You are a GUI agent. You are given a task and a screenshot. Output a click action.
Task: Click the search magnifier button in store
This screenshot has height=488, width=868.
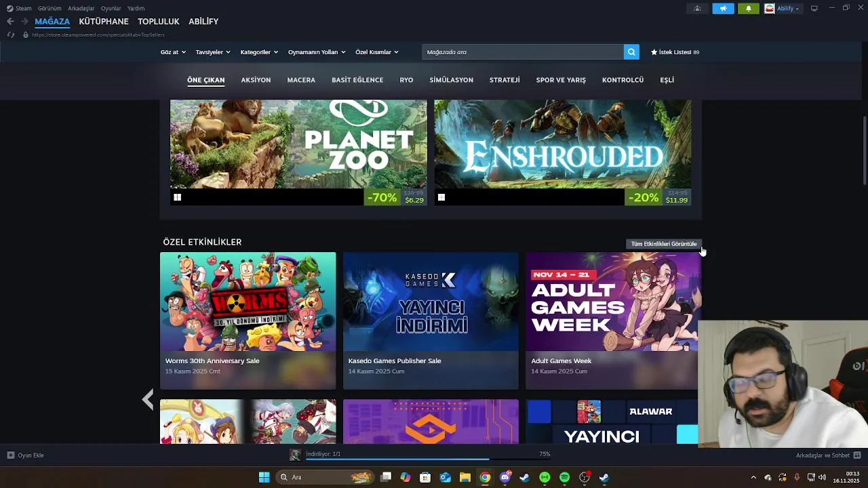pyautogui.click(x=631, y=52)
